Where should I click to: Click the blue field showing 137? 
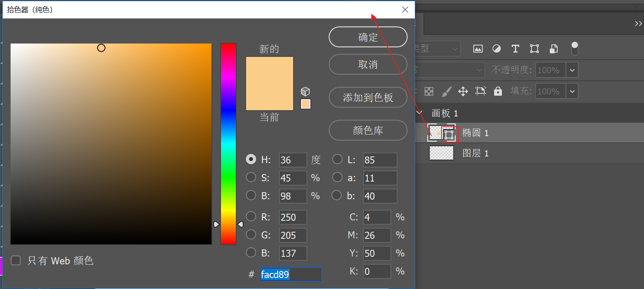(293, 253)
